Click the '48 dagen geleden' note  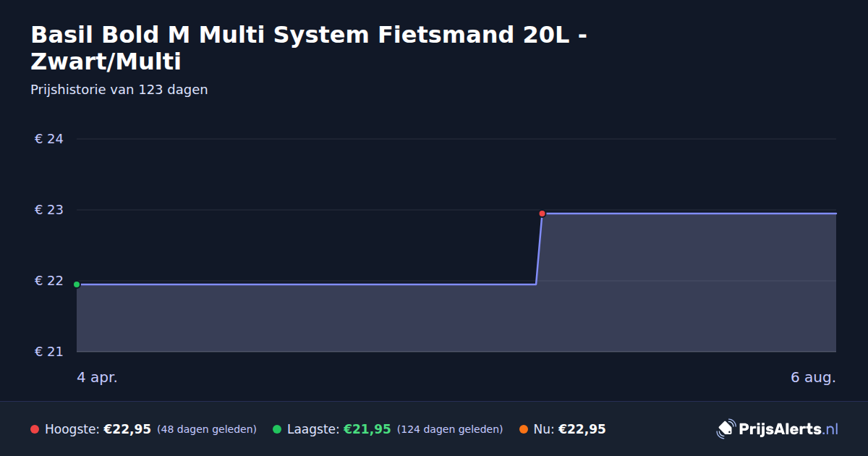pos(207,429)
